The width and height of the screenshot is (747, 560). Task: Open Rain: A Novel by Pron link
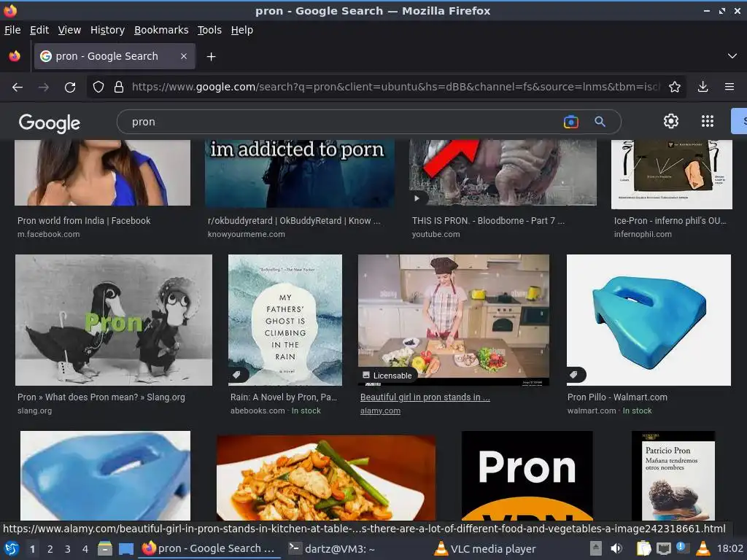coord(284,397)
